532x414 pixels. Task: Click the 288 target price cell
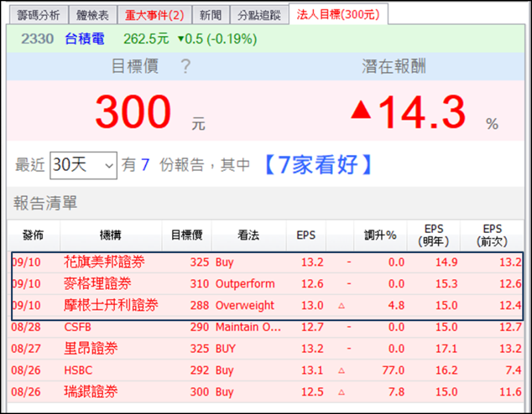[199, 306]
